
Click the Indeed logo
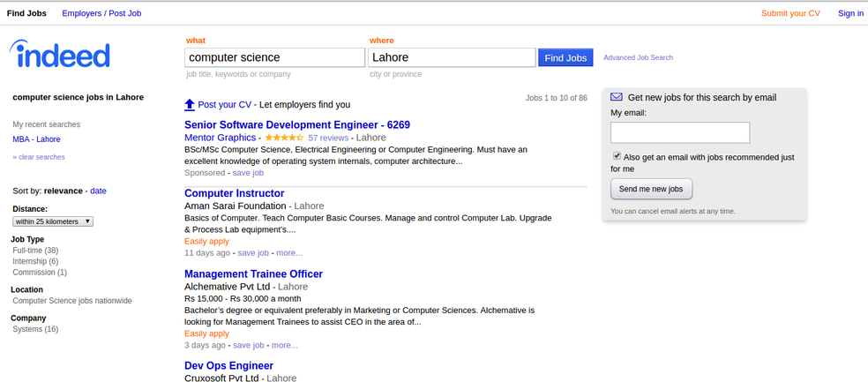(60, 55)
